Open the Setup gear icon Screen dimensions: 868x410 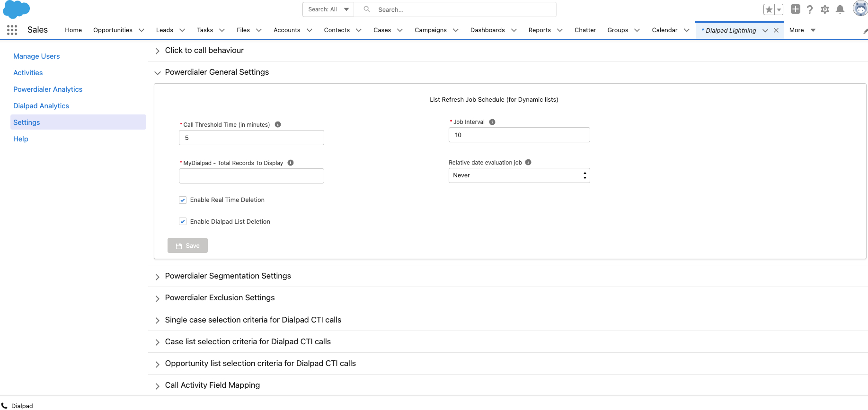[825, 9]
